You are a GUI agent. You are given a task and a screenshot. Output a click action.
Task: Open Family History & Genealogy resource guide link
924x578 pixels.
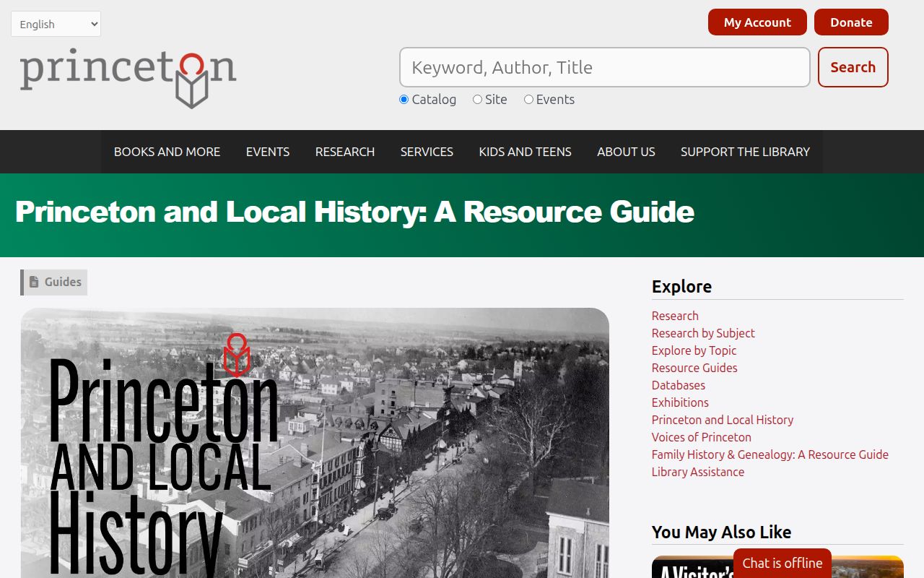click(770, 454)
